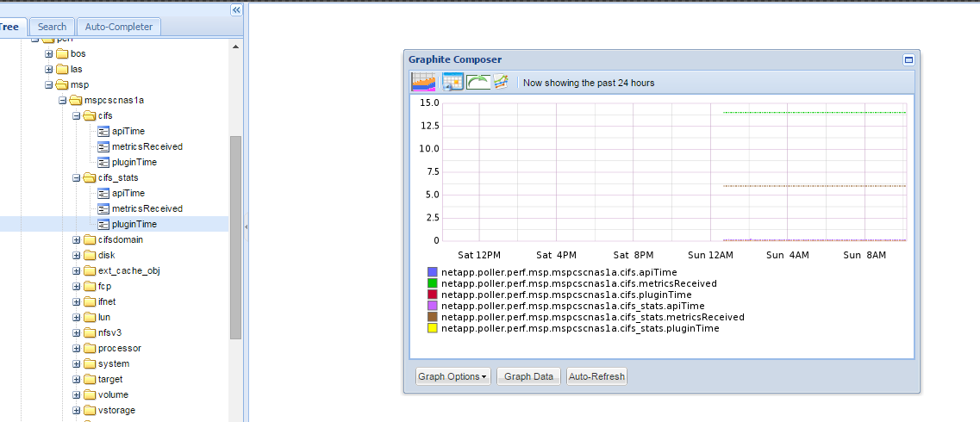Click the graph edit icon in Composer toolbar
980x422 pixels.
pyautogui.click(x=502, y=82)
